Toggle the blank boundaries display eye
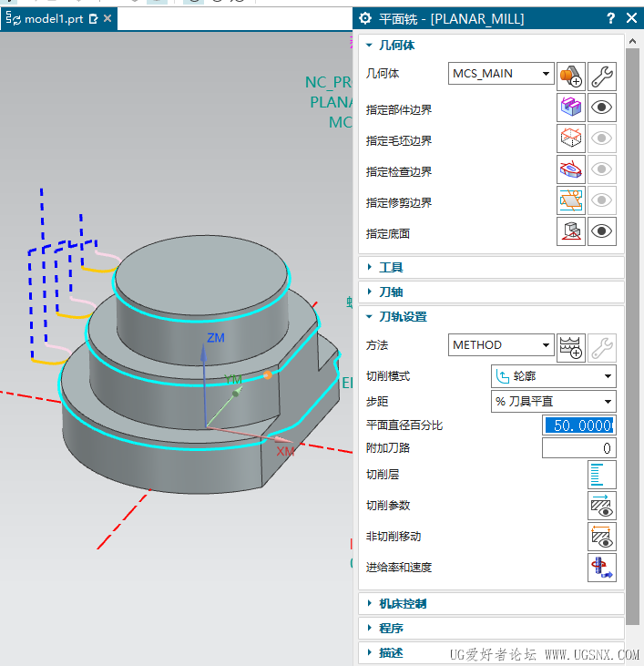The image size is (644, 666). coord(602,138)
